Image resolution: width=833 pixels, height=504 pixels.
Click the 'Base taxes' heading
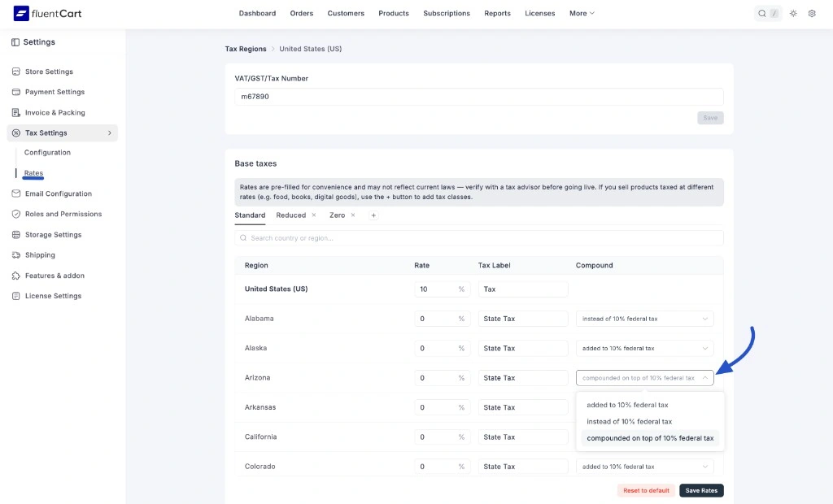255,163
